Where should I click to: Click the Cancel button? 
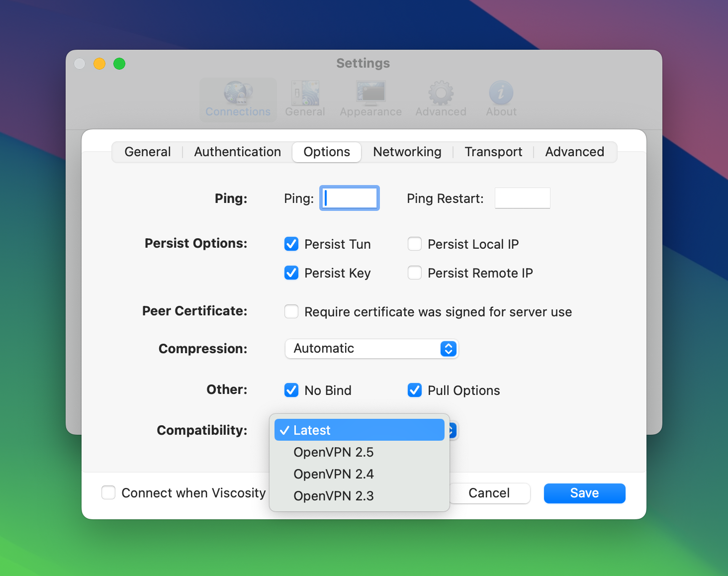coord(489,493)
